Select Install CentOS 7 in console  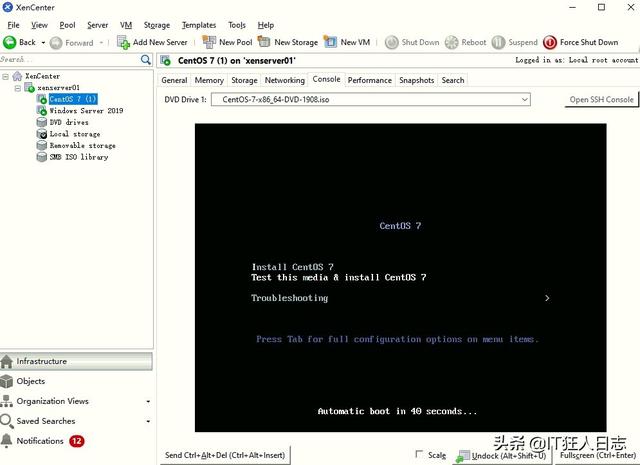tap(293, 267)
